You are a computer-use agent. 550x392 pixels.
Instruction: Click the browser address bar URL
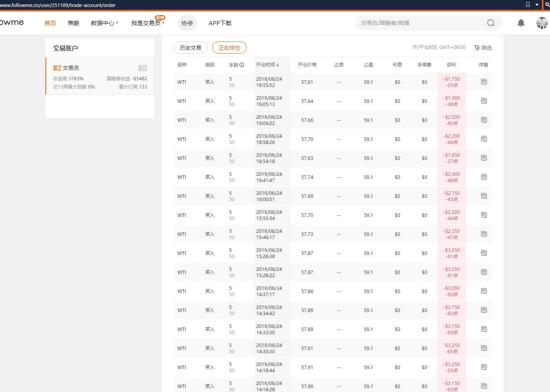(57, 5)
